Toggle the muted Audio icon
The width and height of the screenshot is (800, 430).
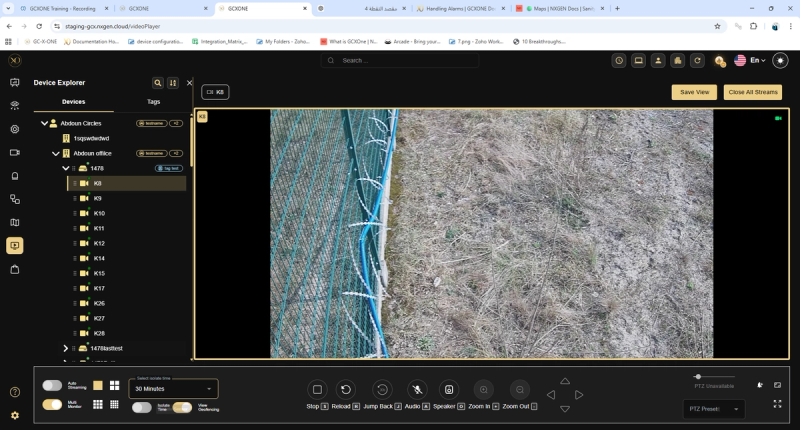click(417, 390)
